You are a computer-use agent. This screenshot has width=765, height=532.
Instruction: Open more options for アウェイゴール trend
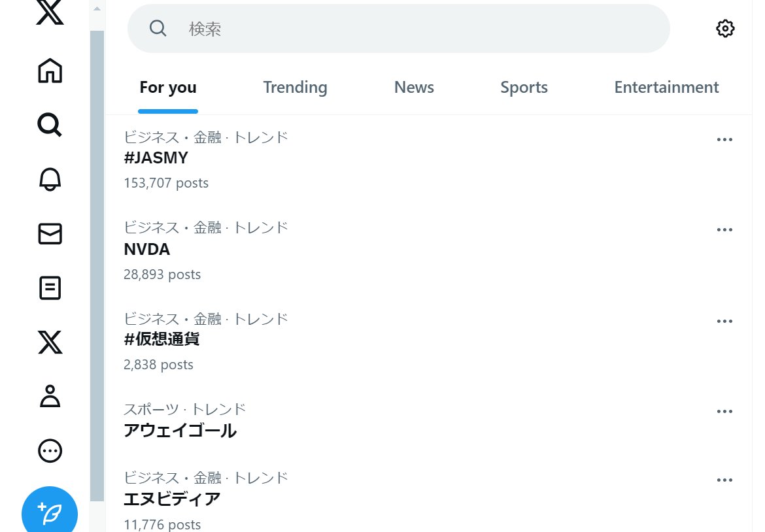click(x=724, y=412)
